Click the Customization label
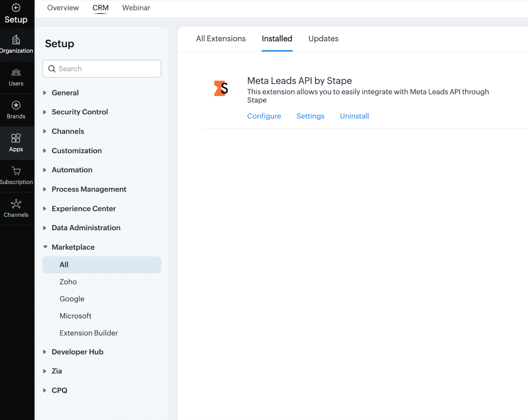This screenshot has width=528, height=420. [x=77, y=151]
